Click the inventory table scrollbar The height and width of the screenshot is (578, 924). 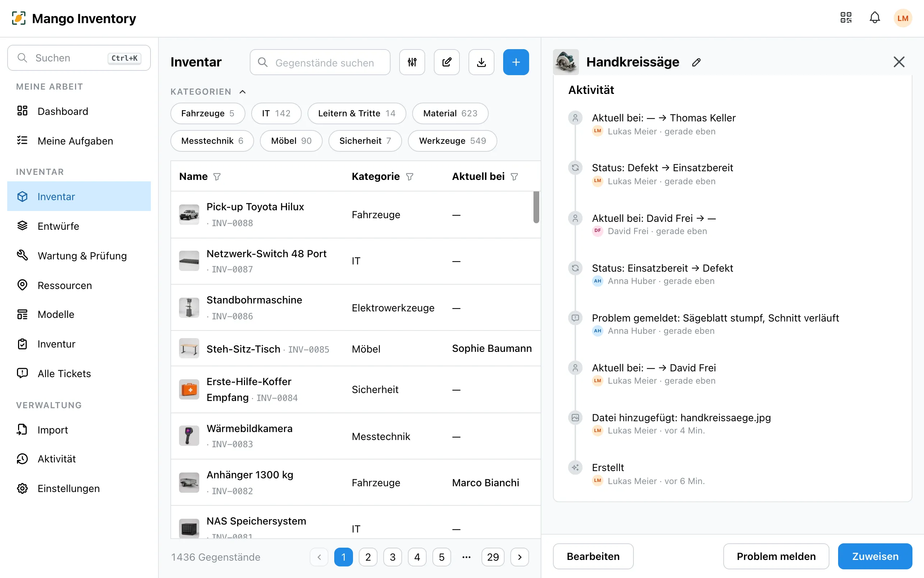[x=536, y=207]
